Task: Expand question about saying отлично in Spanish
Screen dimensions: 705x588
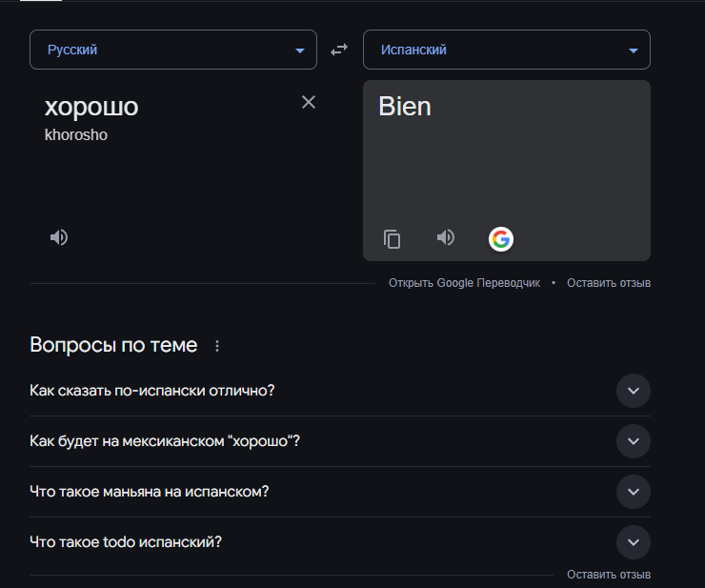Action: 633,391
